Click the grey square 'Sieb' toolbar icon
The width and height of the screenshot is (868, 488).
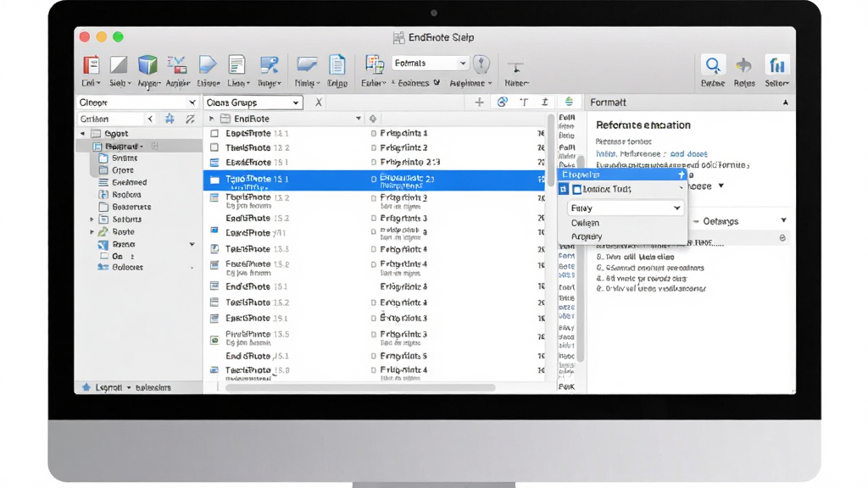point(119,65)
